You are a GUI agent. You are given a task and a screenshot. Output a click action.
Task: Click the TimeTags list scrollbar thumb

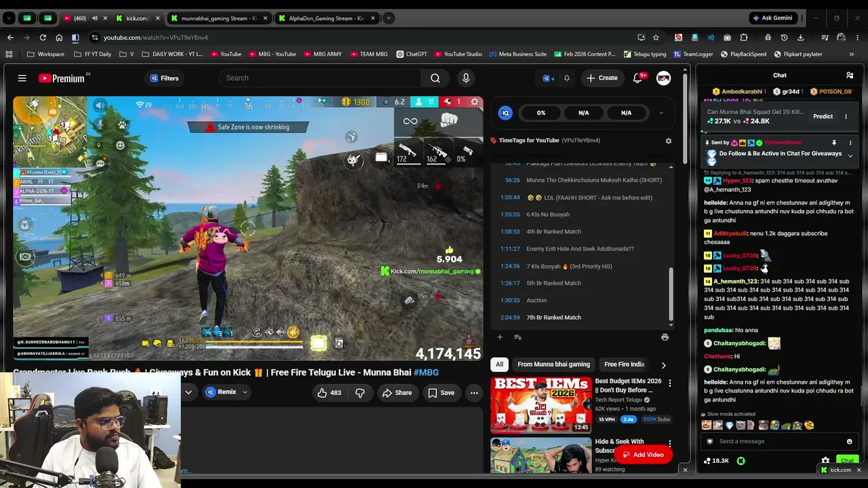pos(671,295)
